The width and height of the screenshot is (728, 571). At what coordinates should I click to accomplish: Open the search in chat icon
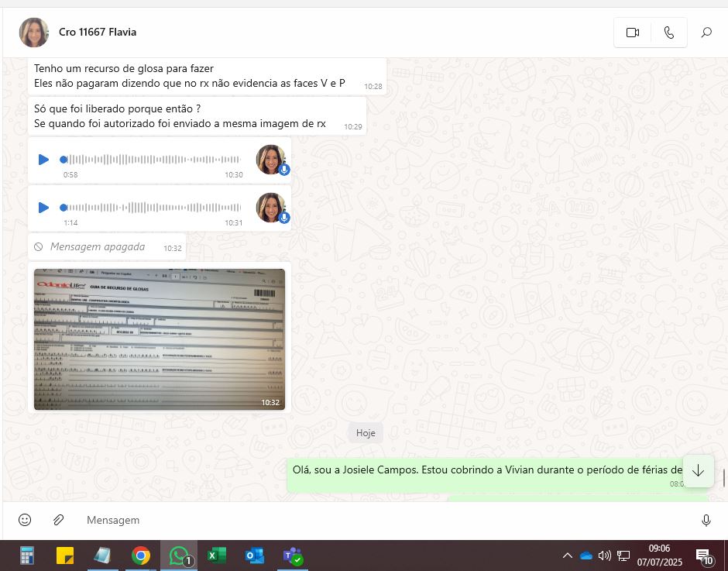pos(706,33)
